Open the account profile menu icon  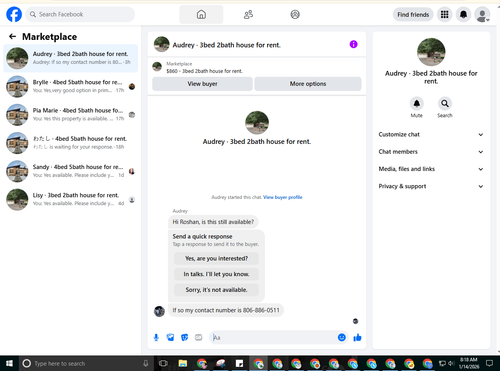pyautogui.click(x=482, y=15)
